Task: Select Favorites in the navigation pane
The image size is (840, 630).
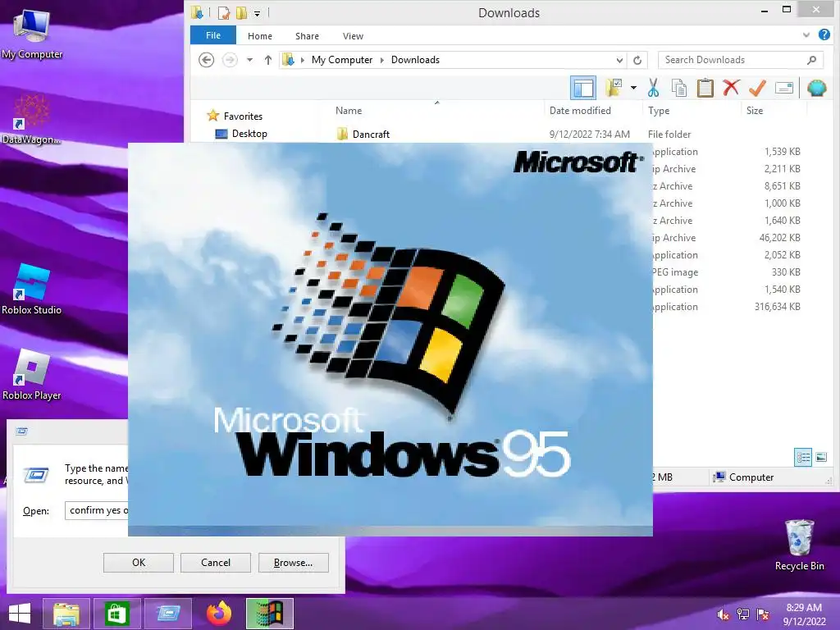Action: click(x=243, y=116)
